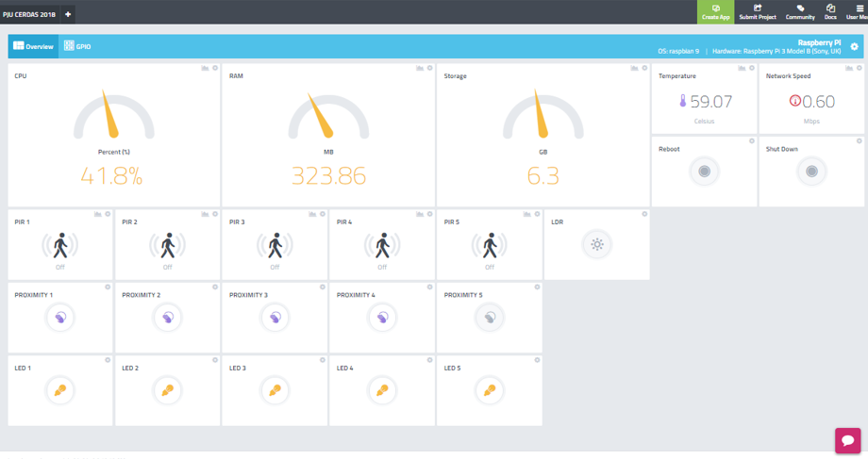The width and height of the screenshot is (868, 459).
Task: Open the Temperature widget chart icon
Action: coord(743,68)
